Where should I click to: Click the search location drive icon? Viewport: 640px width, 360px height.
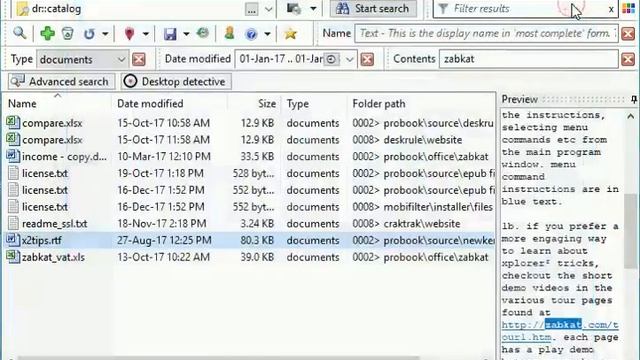pyautogui.click(x=294, y=9)
